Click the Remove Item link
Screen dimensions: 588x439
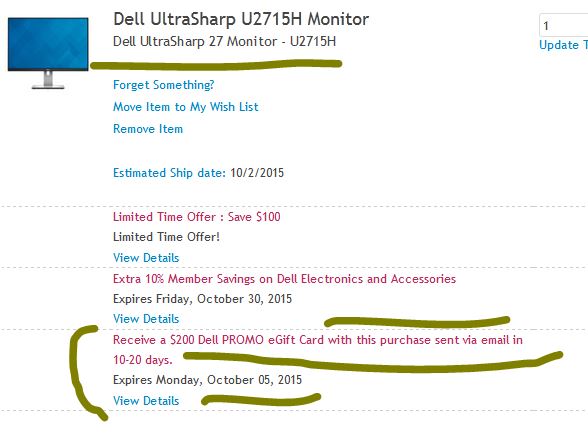[x=148, y=129]
